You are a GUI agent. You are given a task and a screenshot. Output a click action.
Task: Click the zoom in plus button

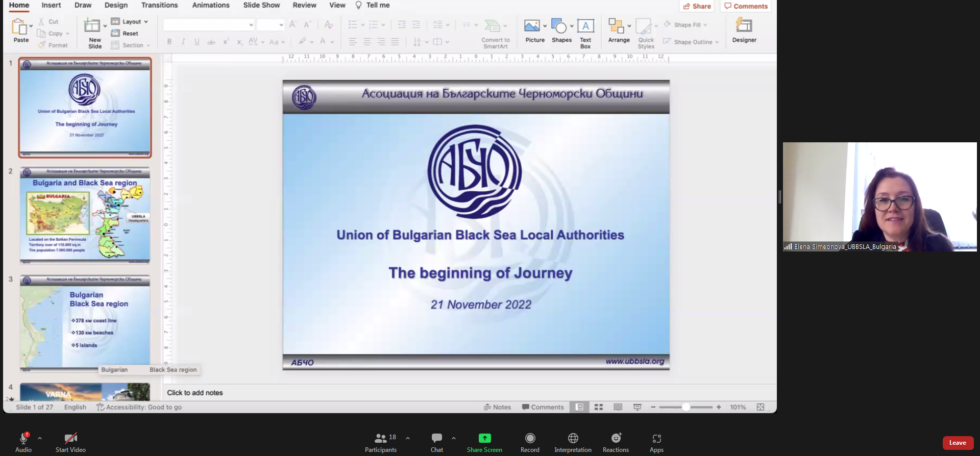719,407
